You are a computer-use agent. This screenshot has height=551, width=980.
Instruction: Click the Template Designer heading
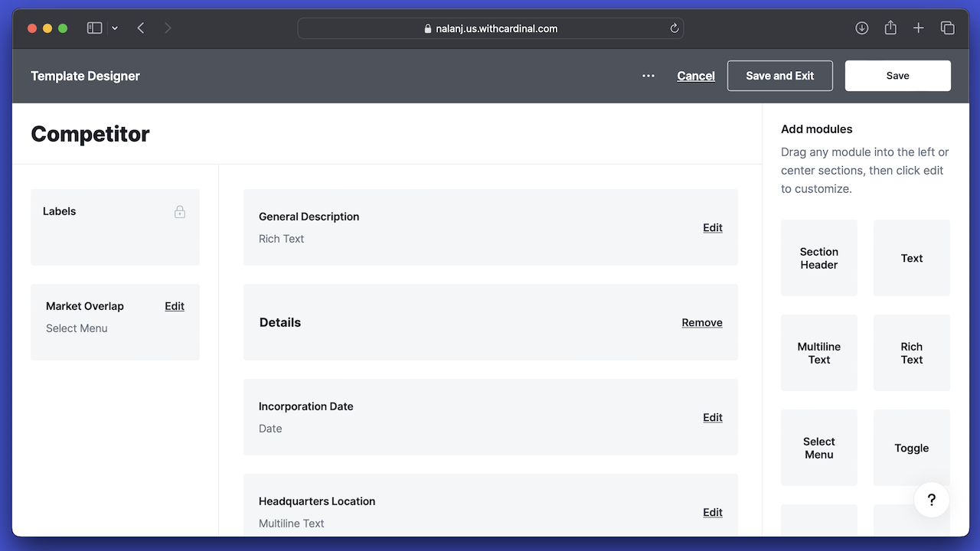pos(85,76)
